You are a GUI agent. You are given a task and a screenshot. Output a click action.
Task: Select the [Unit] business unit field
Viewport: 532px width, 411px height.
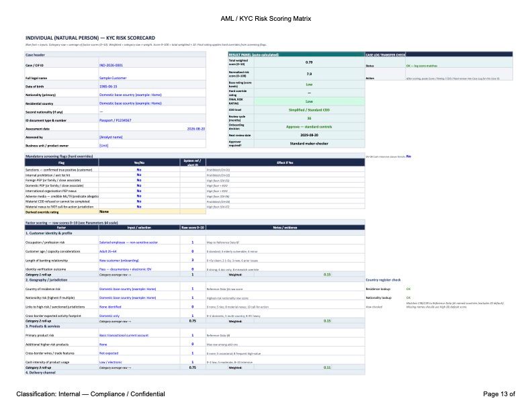[x=103, y=146]
